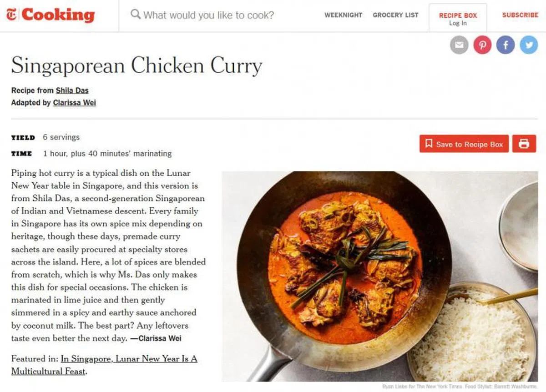Click the NYT T logo icon
546x392 pixels.
11,15
